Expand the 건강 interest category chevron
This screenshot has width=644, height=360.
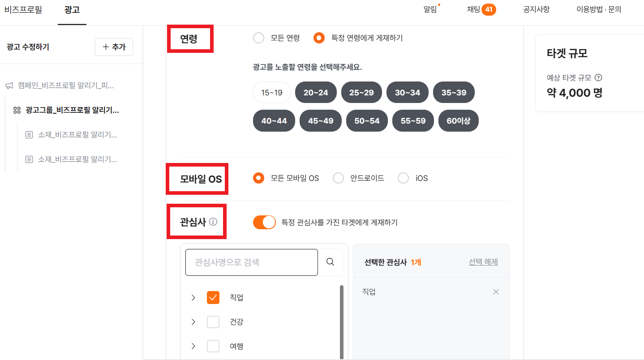[x=193, y=321]
